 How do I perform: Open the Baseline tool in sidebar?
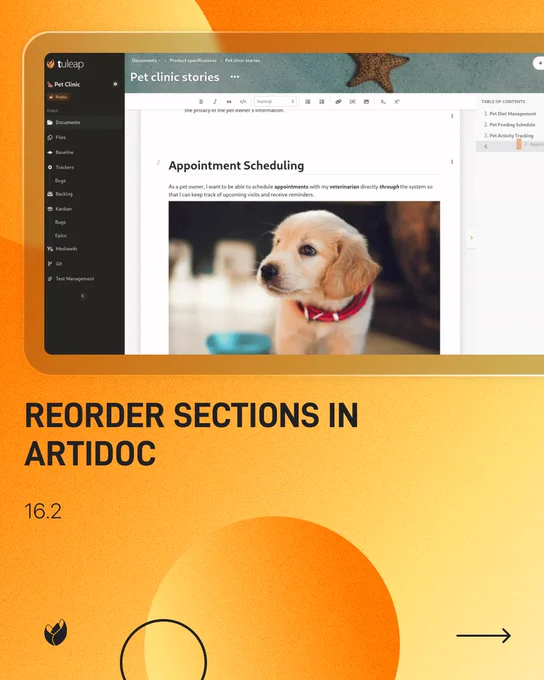64,152
